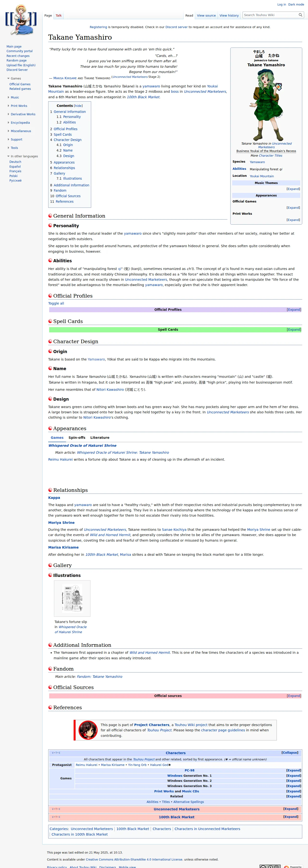This screenshot has width=308, height=868.
Task: Open the Official Games sidebar link
Action: click(x=20, y=84)
